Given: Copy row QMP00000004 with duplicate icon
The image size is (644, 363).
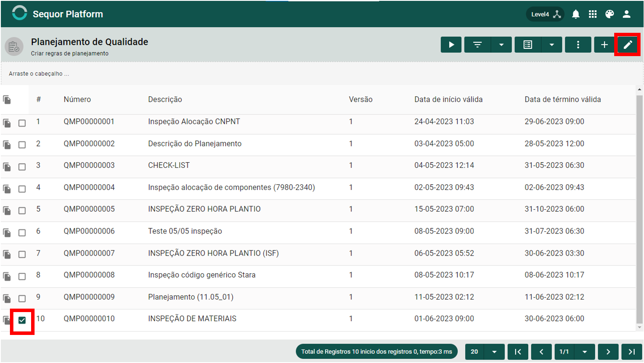Looking at the screenshot, I should 7,189.
